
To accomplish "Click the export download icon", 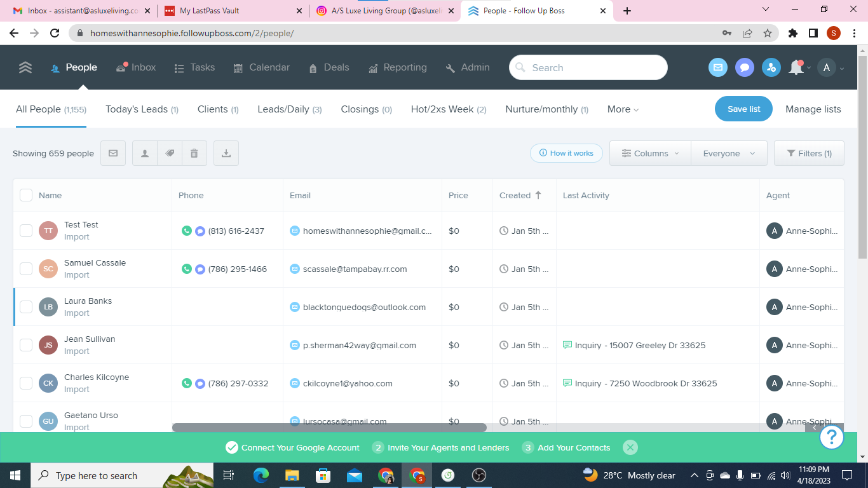I will (226, 153).
